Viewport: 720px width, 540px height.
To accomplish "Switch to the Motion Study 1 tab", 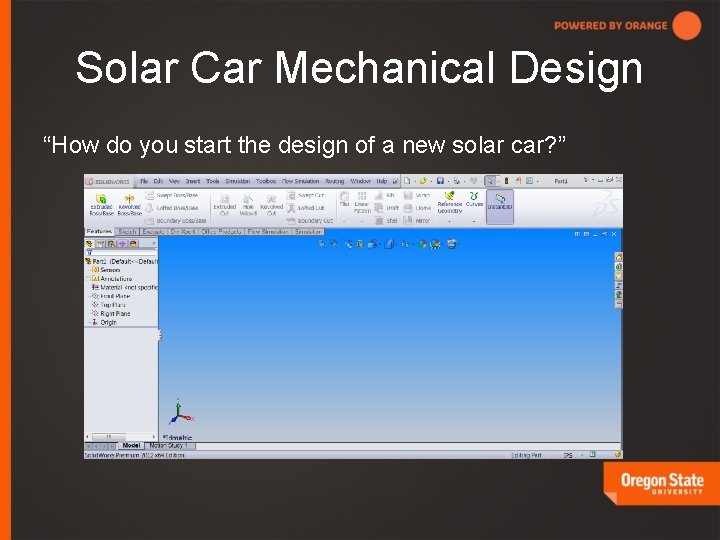I will 169,445.
